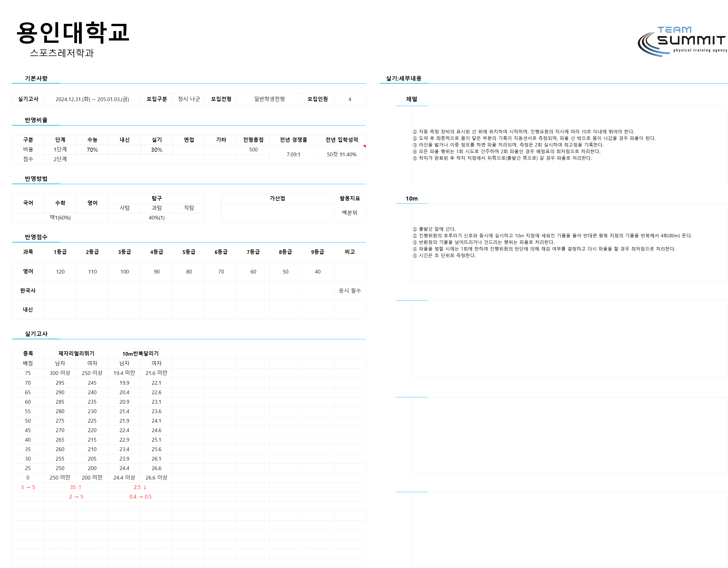This screenshot has width=728, height=568.
Task: Click the red 2.5 ↓ cell
Action: pos(140,487)
